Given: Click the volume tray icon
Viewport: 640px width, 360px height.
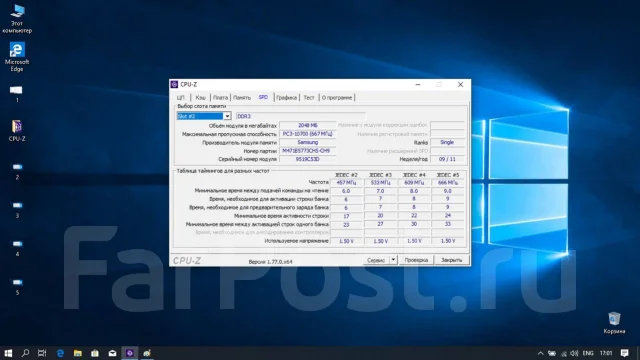Looking at the screenshot, I should click(x=574, y=353).
